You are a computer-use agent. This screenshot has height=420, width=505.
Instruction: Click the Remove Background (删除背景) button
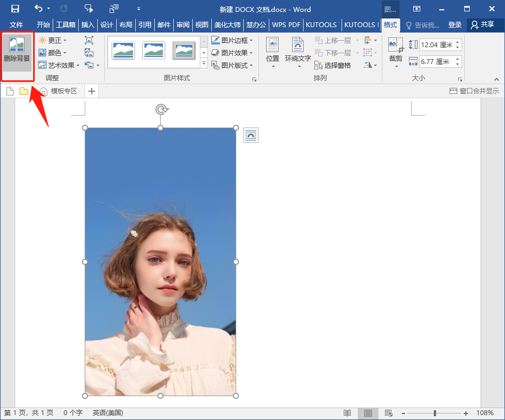[x=17, y=53]
